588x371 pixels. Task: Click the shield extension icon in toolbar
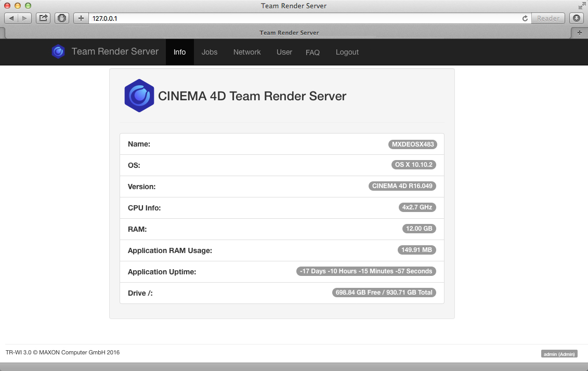tap(62, 18)
